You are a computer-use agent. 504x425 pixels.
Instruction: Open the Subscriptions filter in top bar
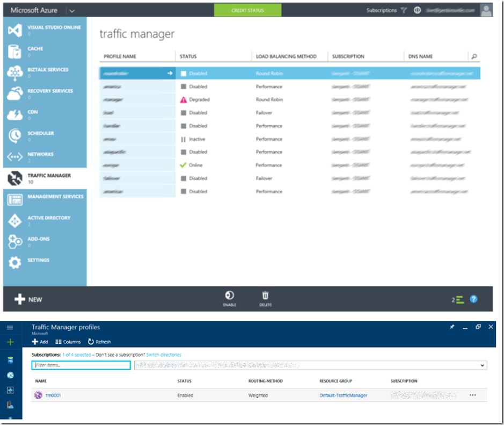pyautogui.click(x=386, y=10)
